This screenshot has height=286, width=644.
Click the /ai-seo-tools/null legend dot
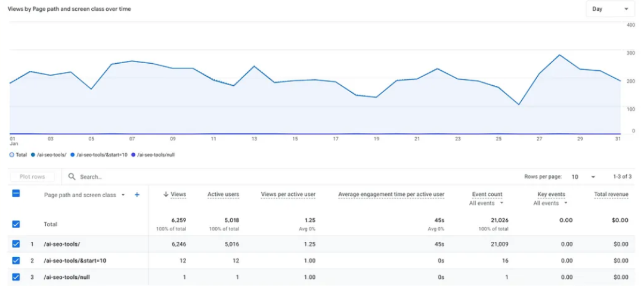(x=133, y=155)
